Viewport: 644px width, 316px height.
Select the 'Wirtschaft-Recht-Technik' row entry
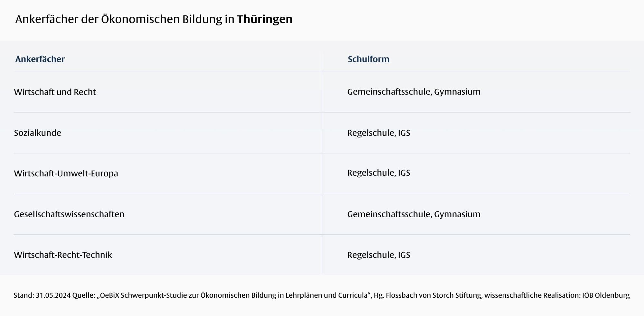coord(63,255)
